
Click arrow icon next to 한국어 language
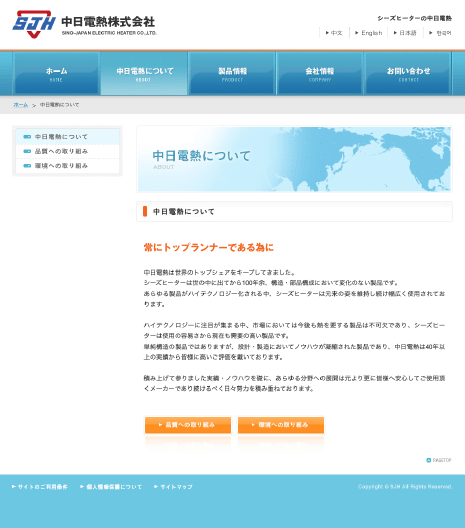coord(430,33)
